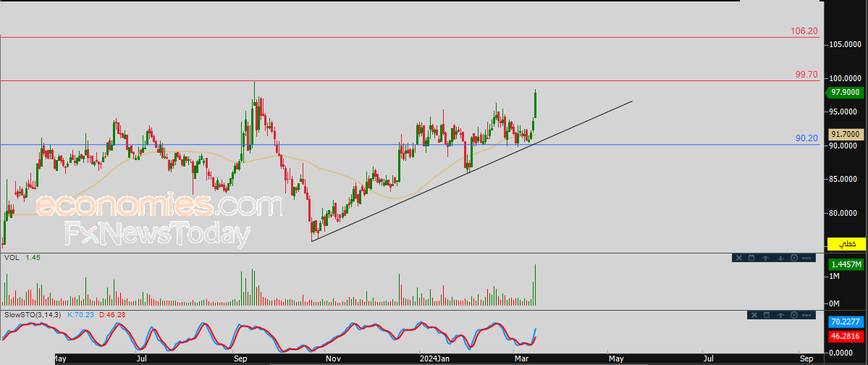Screen dimensions: 868x365
Task: Click the SlowSTO(3,14,3) indicator title
Action: coord(33,314)
